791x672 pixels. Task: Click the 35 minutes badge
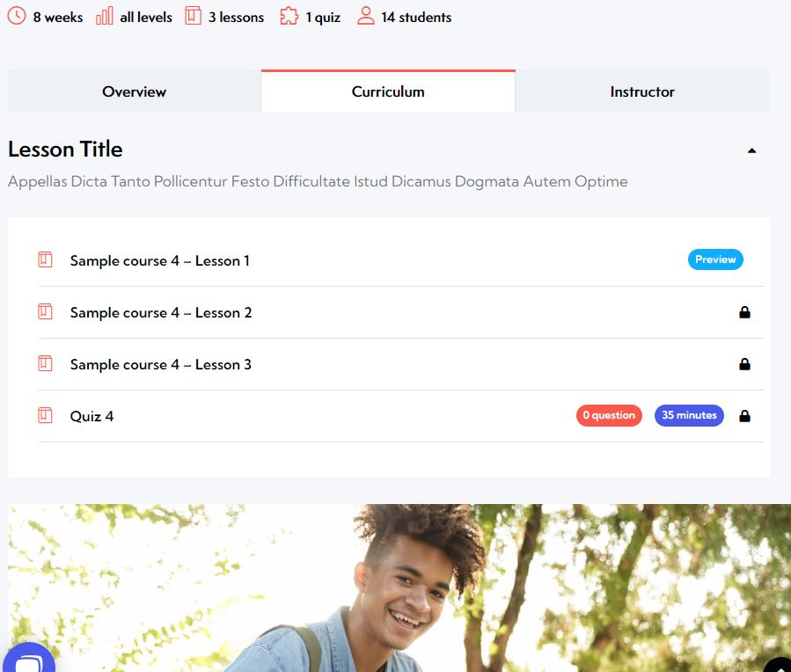tap(689, 415)
